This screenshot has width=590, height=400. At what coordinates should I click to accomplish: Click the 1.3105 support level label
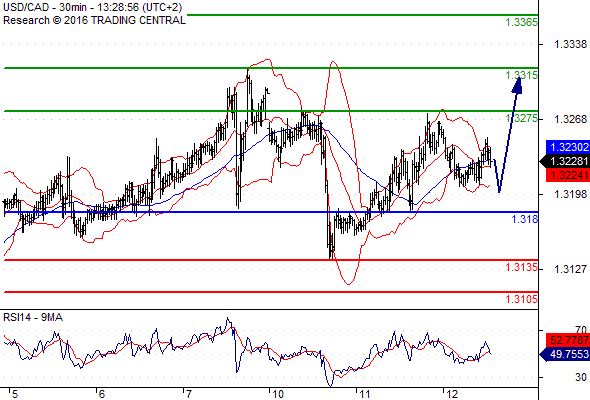(522, 299)
